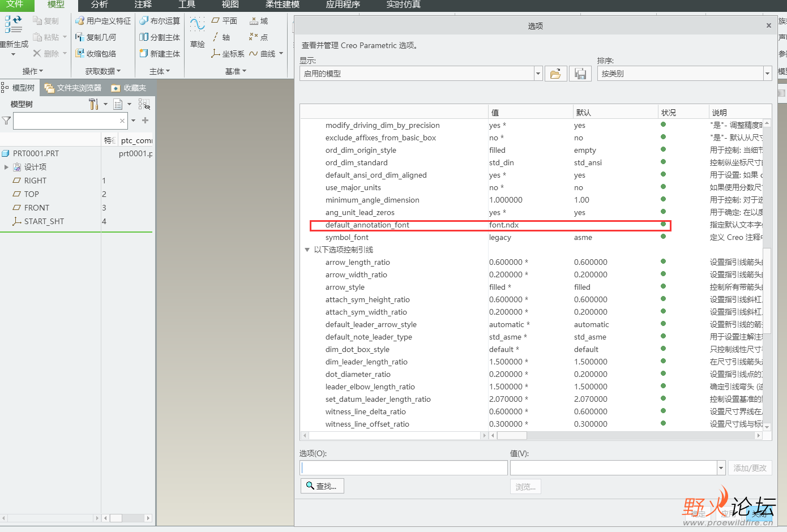Expand the Operations (操作) group menu
This screenshot has height=532, width=787.
click(33, 71)
